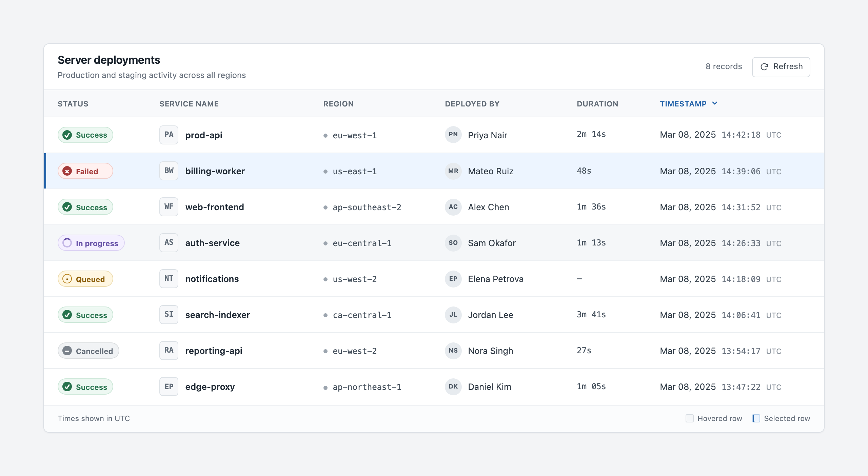Click Daniel Kim's DK avatar
Screen dimensions: 868x476
point(453,387)
